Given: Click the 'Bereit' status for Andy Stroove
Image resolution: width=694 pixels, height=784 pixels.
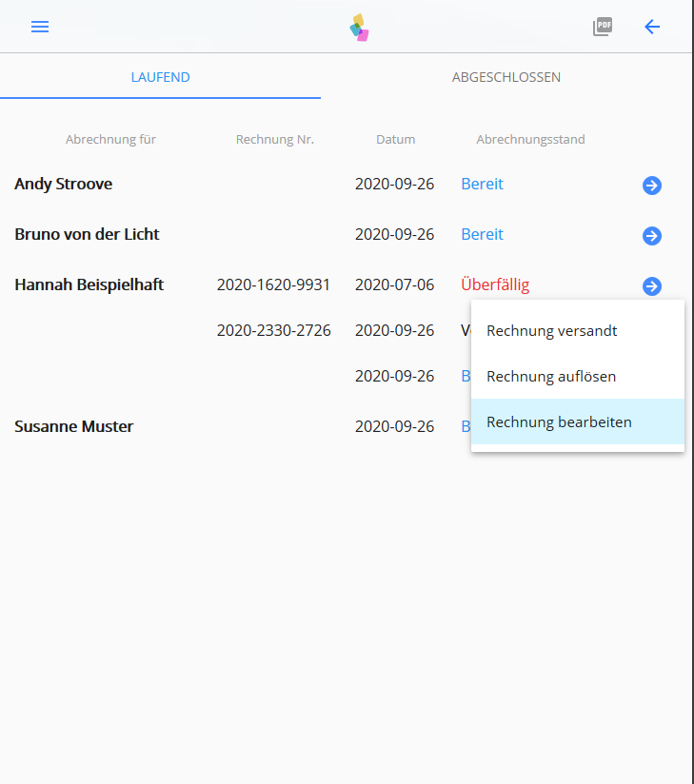Looking at the screenshot, I should tap(482, 185).
